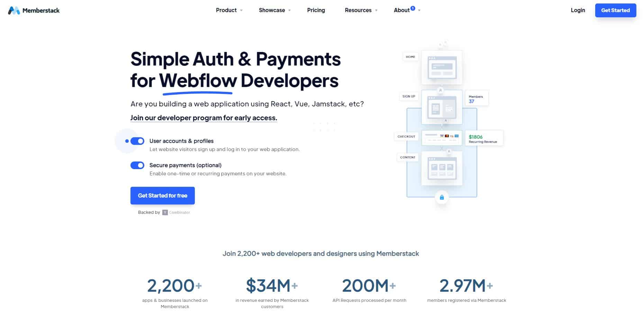Click the 'Backed by' text
This screenshot has width=644, height=314.
(x=149, y=212)
